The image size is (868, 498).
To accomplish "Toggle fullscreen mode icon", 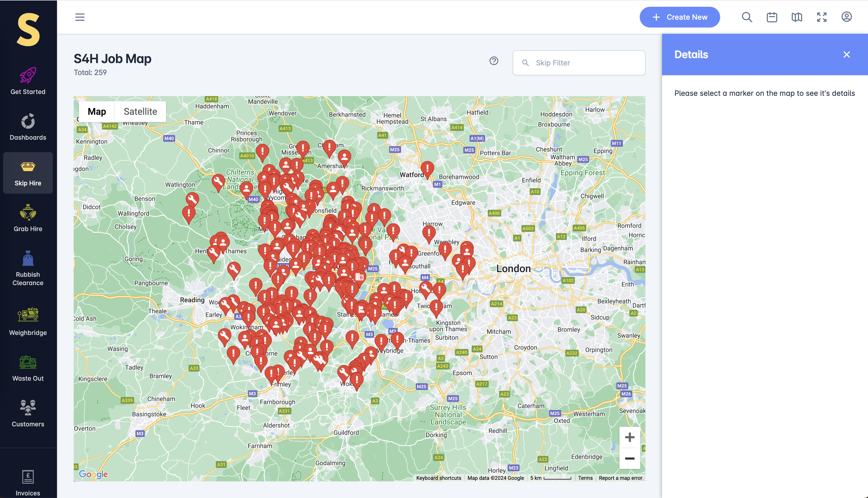I will point(822,17).
